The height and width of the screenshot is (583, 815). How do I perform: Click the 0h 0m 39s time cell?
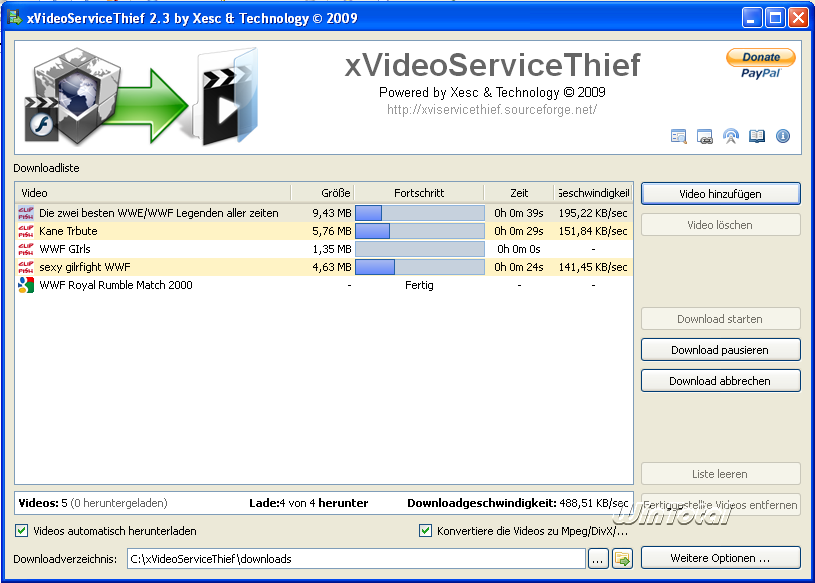tap(519, 213)
